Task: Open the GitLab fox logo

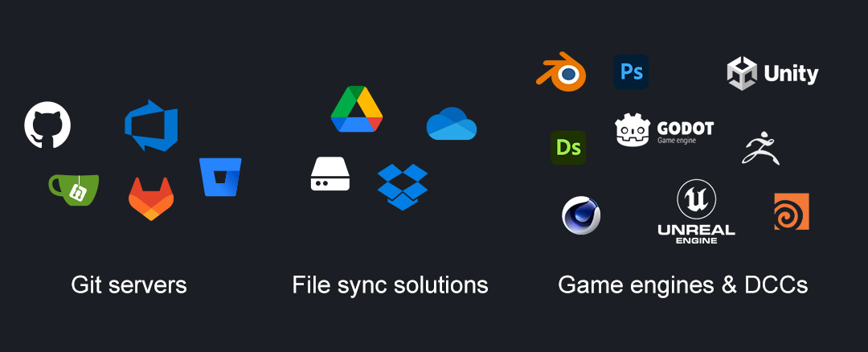Action: click(151, 199)
